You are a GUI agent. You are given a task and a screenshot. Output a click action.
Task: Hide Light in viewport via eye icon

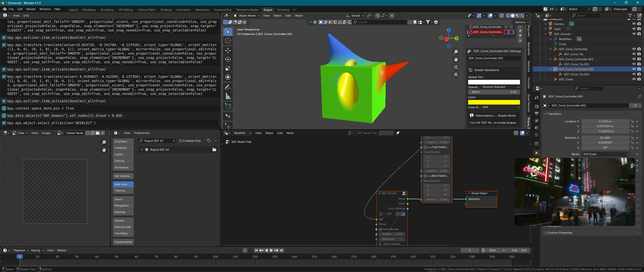point(634,29)
